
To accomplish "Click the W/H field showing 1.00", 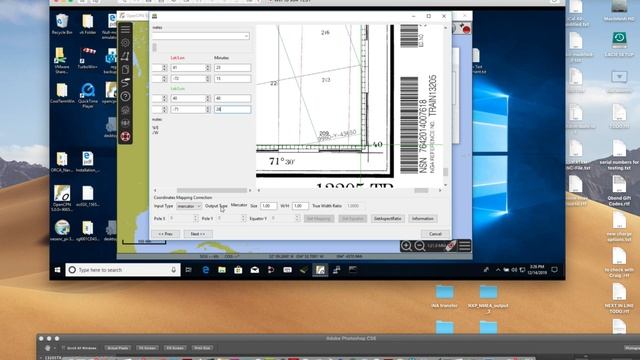I will (x=300, y=206).
